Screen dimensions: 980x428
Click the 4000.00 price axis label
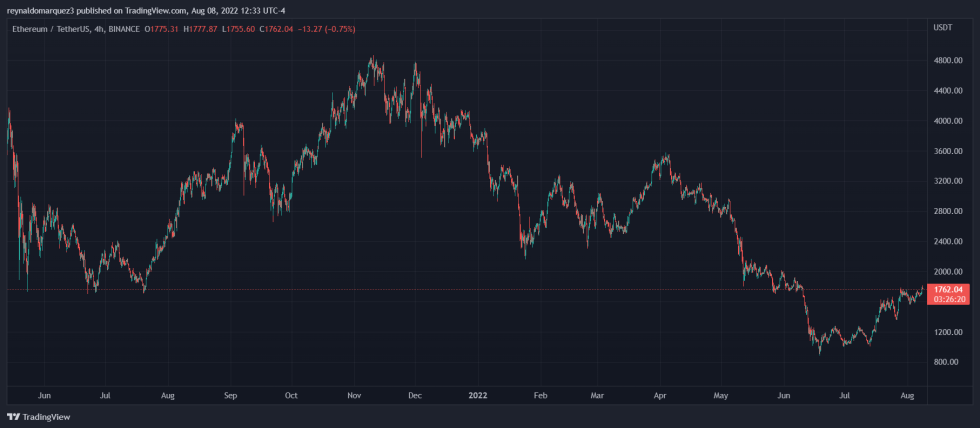coord(948,121)
